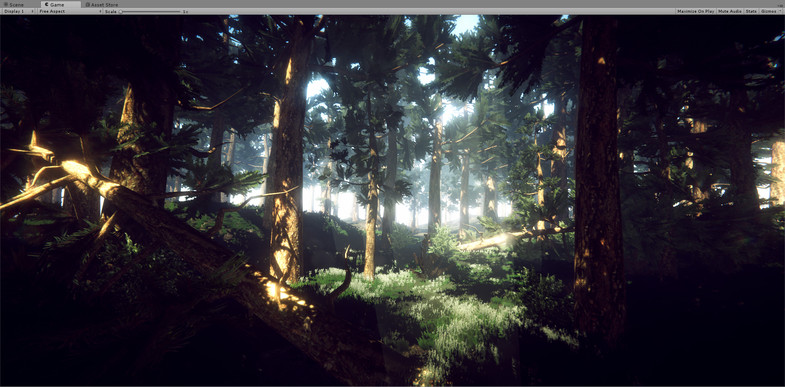Open the Gizmos dropdown arrow

(x=780, y=11)
